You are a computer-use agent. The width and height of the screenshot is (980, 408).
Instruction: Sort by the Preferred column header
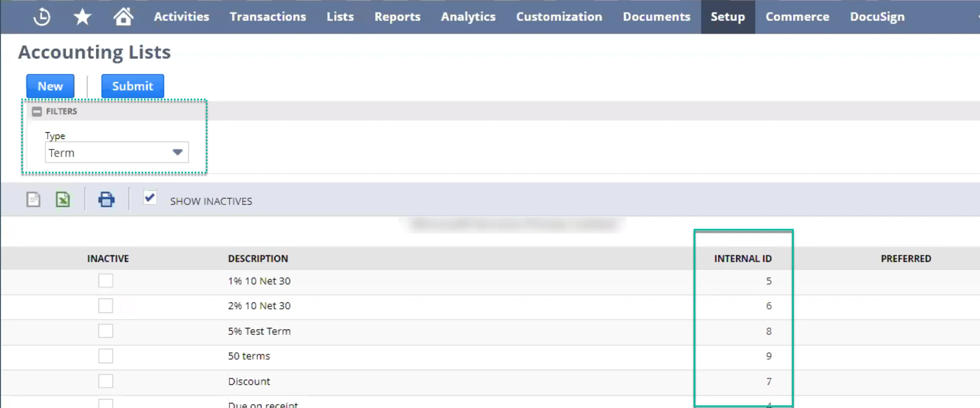click(906, 259)
